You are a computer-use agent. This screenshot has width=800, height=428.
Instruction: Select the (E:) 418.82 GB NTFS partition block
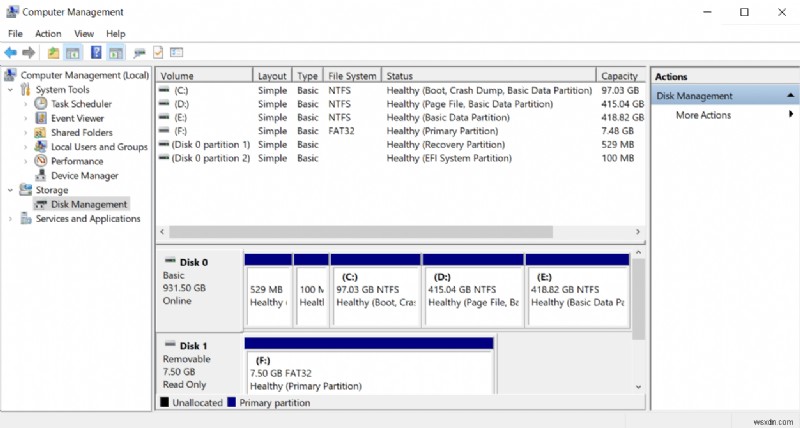578,291
